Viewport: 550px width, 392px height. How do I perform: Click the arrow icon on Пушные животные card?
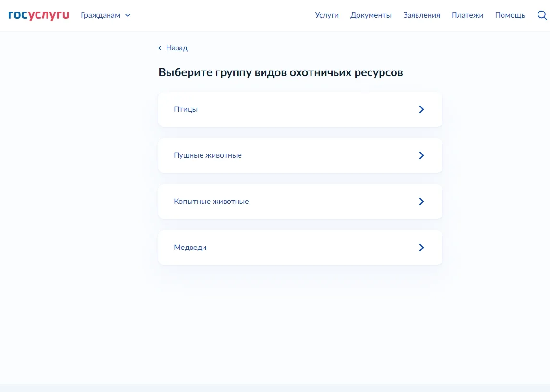(421, 155)
